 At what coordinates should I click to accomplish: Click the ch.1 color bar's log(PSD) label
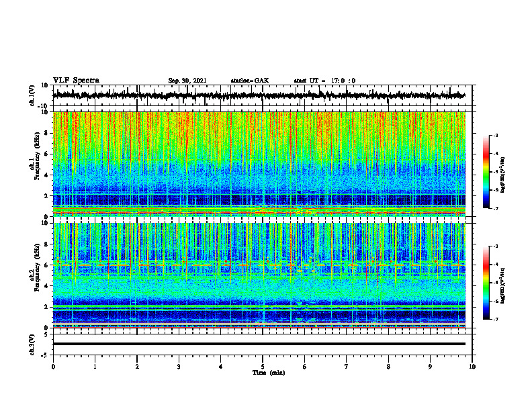pyautogui.click(x=502, y=175)
